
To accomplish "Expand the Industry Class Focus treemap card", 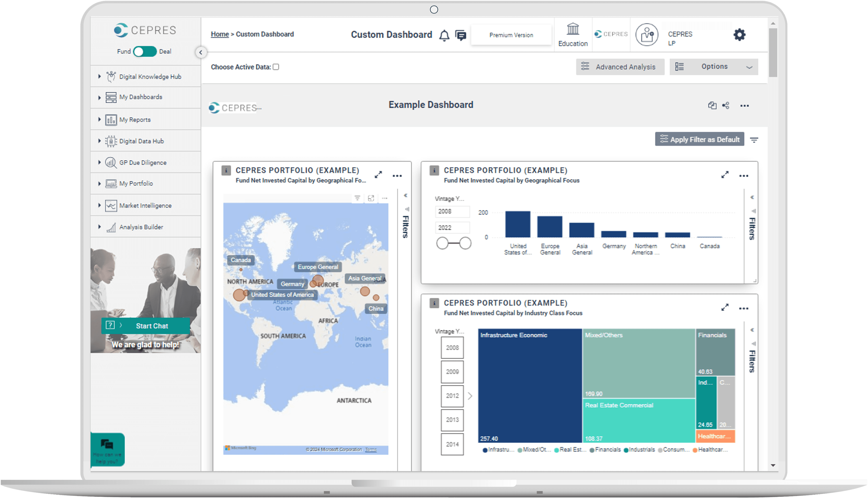I will coord(725,307).
